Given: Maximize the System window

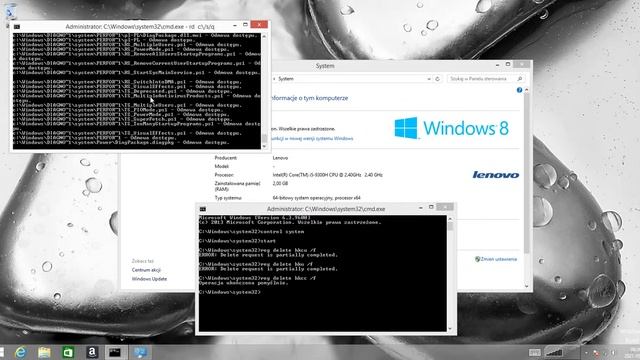Looking at the screenshot, I should click(508, 64).
